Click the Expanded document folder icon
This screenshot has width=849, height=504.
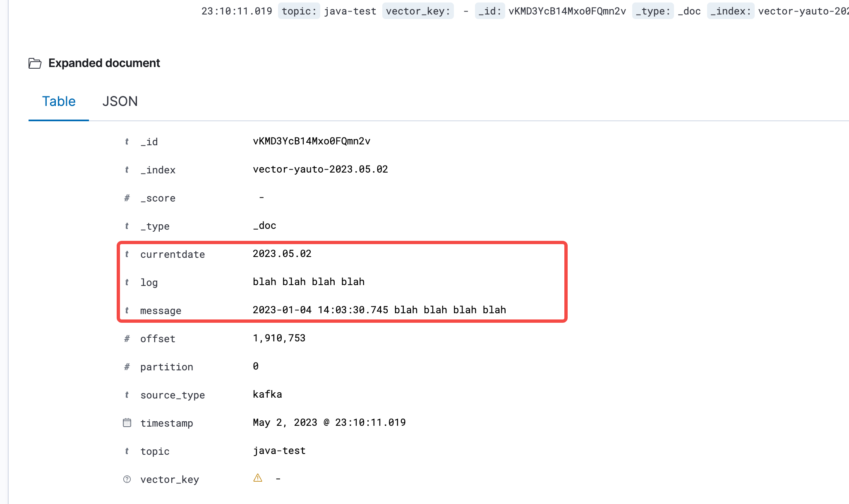(35, 63)
